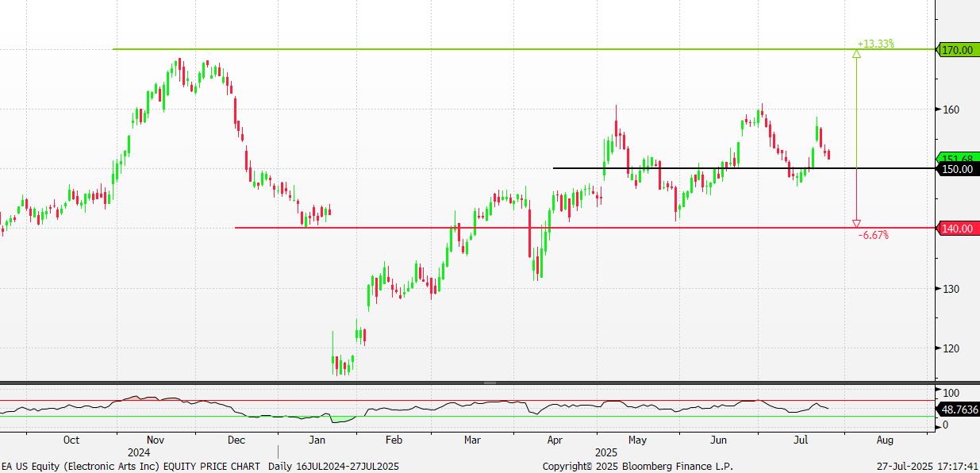
Task: Click the Mar month axis label
Action: coord(472,440)
